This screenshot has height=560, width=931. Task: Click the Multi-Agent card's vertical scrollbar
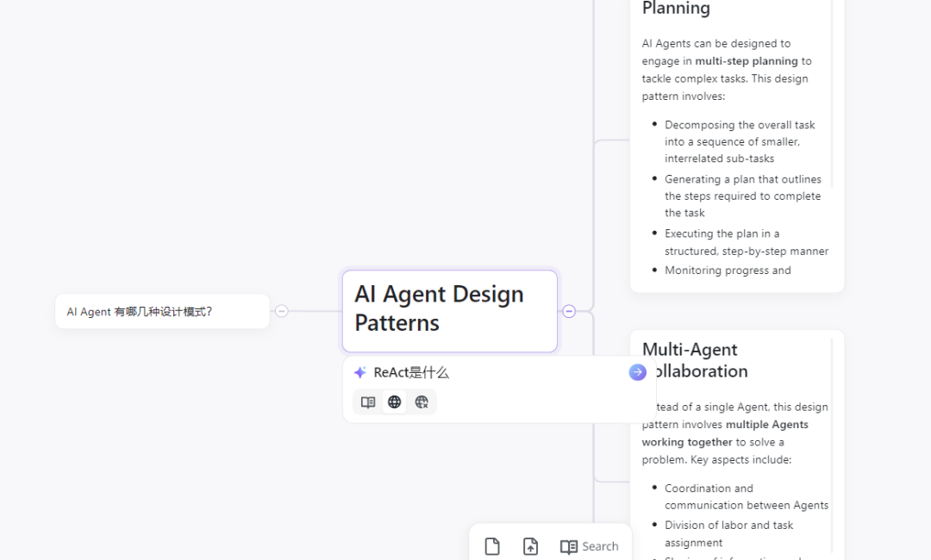pos(832,431)
